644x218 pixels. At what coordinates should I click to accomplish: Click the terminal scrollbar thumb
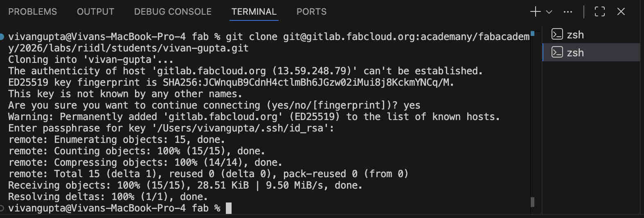(x=532, y=202)
